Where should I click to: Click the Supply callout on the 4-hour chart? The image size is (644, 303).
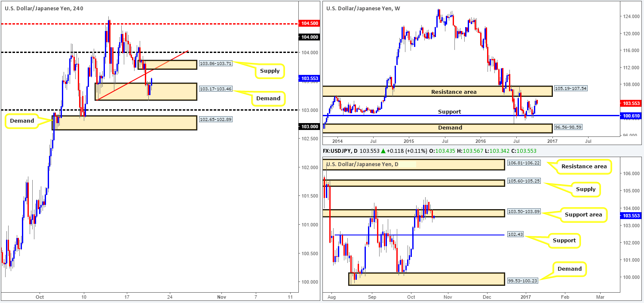[x=270, y=71]
